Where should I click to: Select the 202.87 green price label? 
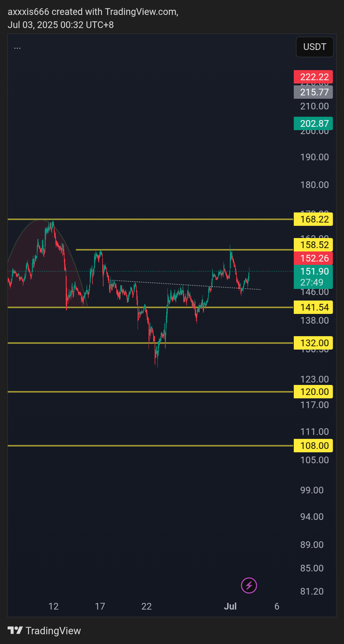point(313,123)
